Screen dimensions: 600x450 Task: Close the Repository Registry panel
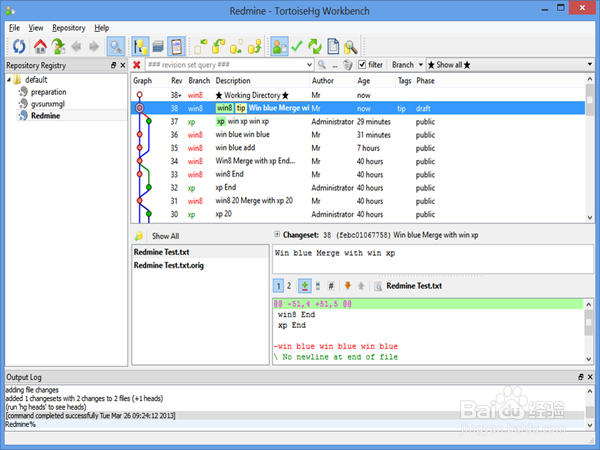tap(123, 65)
